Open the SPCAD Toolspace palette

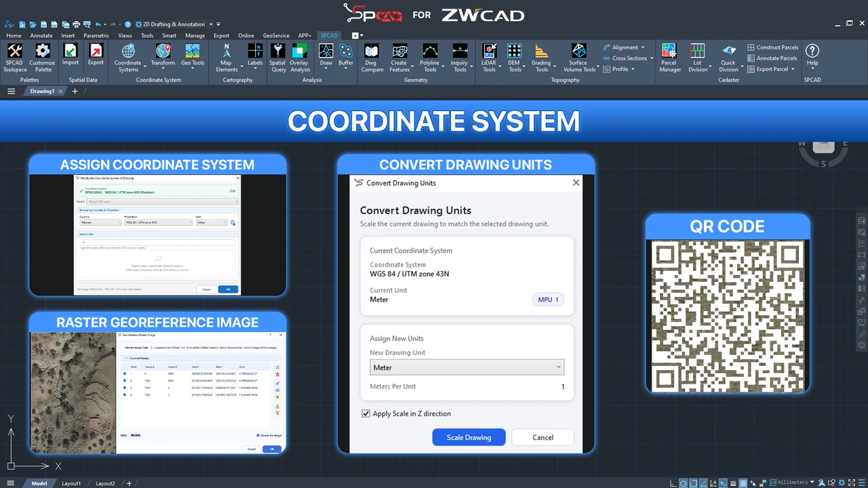tap(15, 58)
